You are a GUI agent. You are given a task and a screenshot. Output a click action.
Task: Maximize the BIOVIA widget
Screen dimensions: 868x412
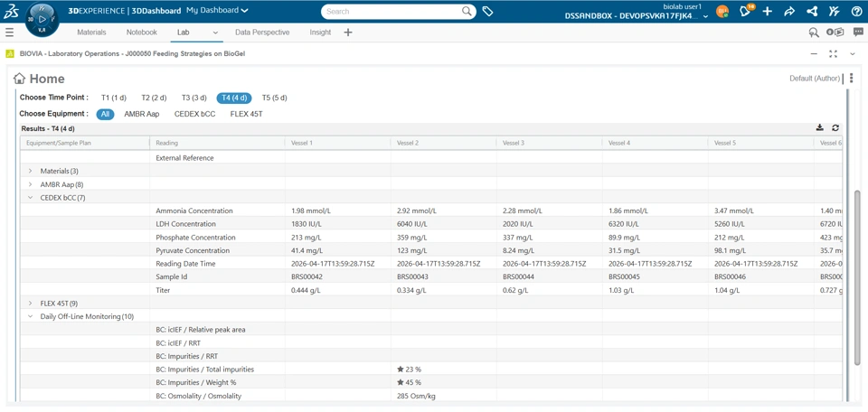click(833, 53)
